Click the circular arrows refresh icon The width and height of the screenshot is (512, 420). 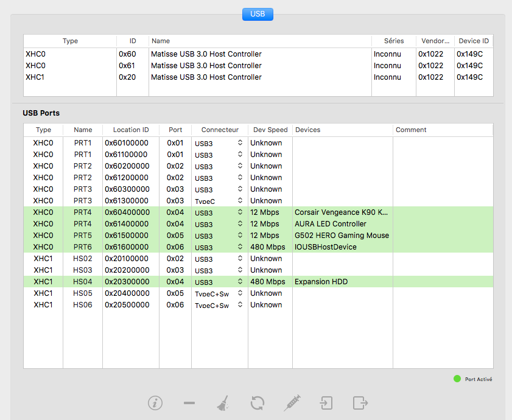[x=258, y=403]
